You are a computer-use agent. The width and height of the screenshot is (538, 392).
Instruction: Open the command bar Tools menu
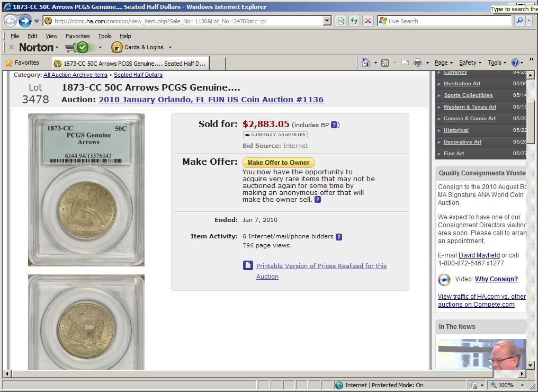click(497, 63)
